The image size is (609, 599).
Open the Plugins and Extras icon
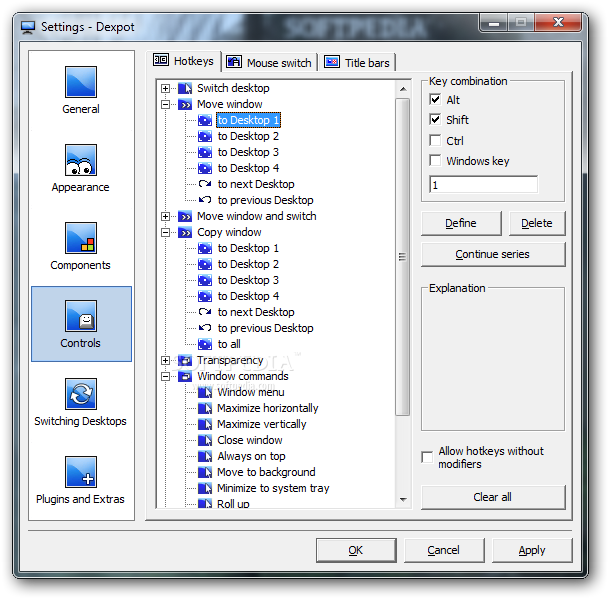click(81, 472)
